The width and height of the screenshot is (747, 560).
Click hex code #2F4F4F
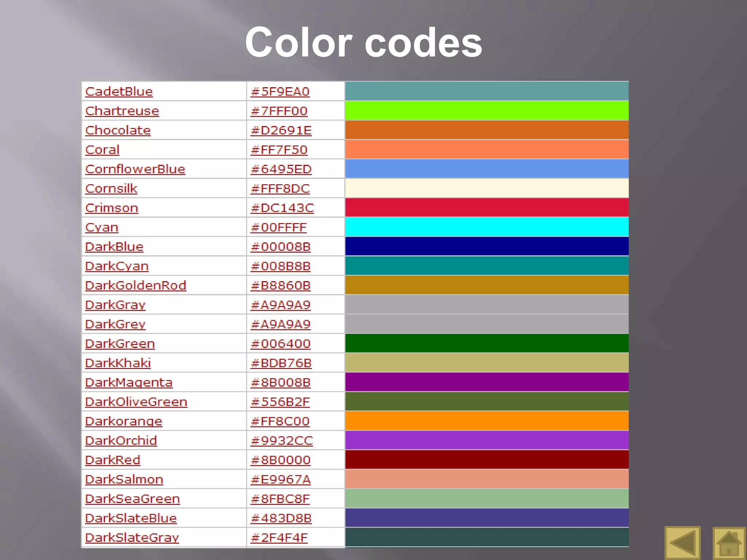point(279,538)
